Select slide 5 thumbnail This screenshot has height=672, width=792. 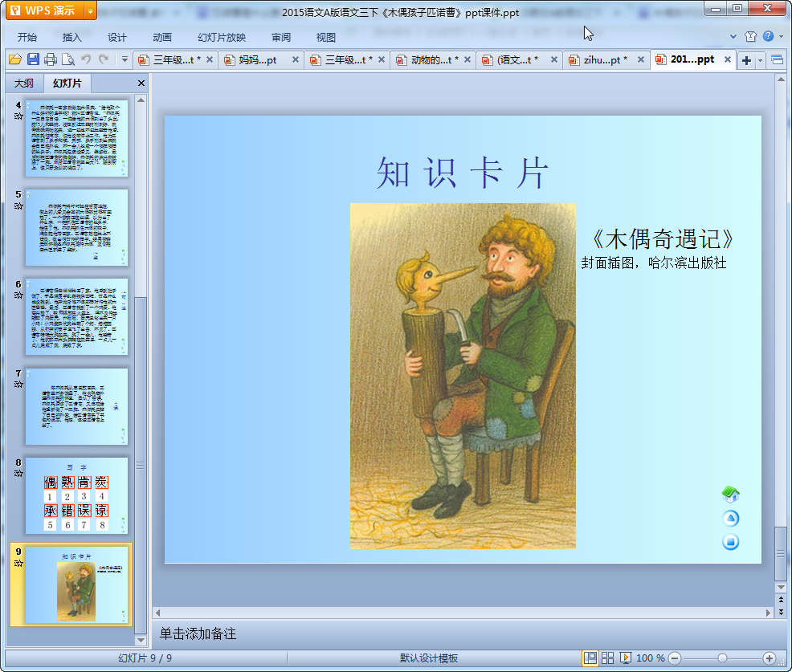77,228
